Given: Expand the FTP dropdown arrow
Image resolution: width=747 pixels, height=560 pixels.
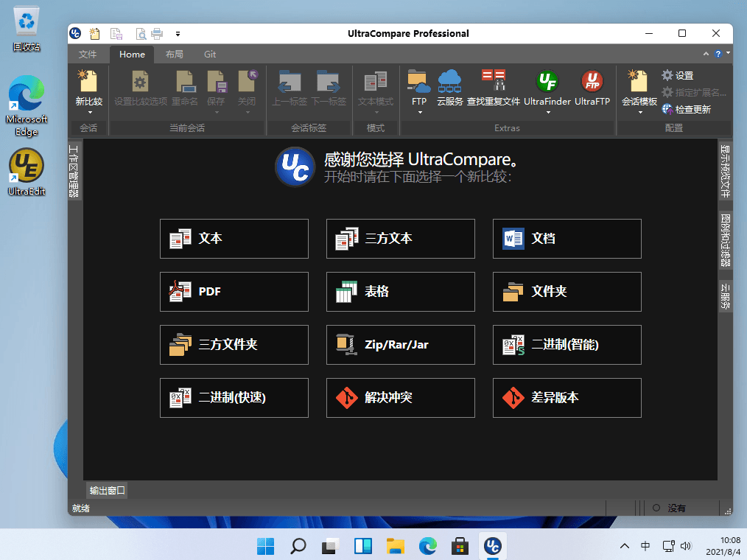Looking at the screenshot, I should coord(420,113).
